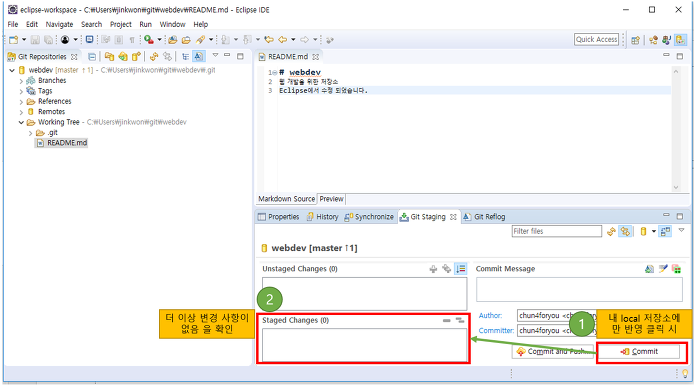Click the Open Task folder toolbar icon
This screenshot has height=385, width=694.
[186, 40]
